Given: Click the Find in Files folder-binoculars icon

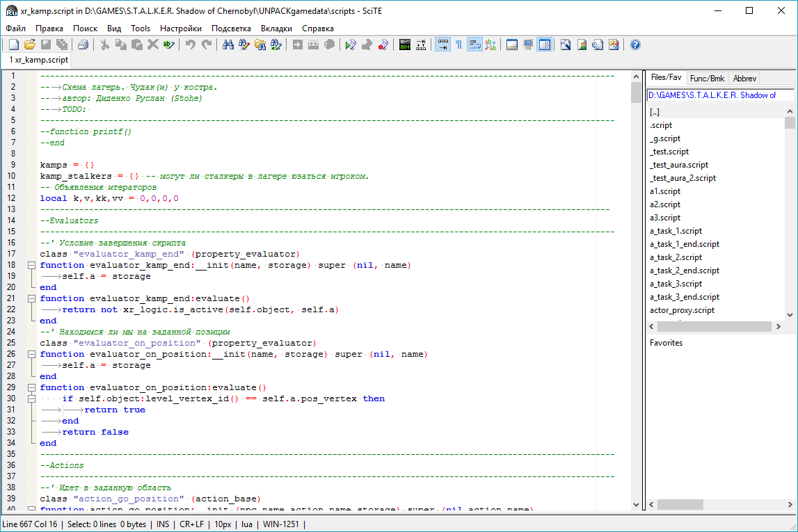Looking at the screenshot, I should coord(260,45).
